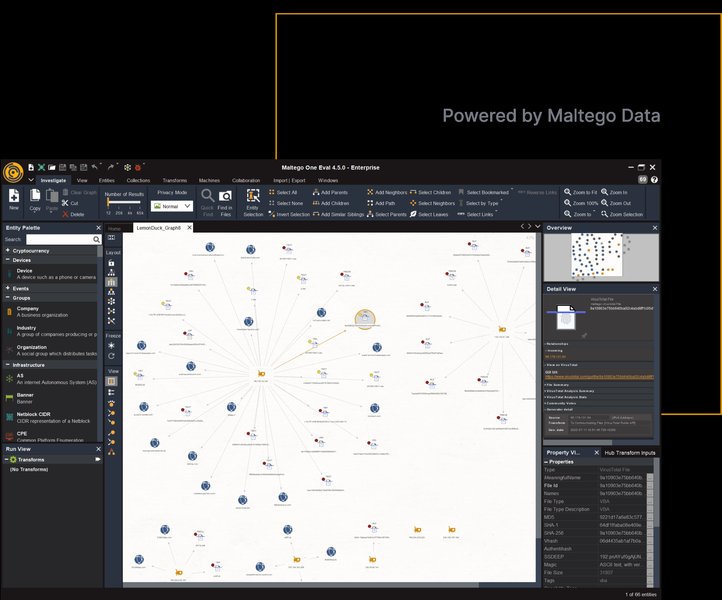Select the Netblock CIDR palette entity
Image resolution: width=722 pixels, height=600 pixels.
51,418
